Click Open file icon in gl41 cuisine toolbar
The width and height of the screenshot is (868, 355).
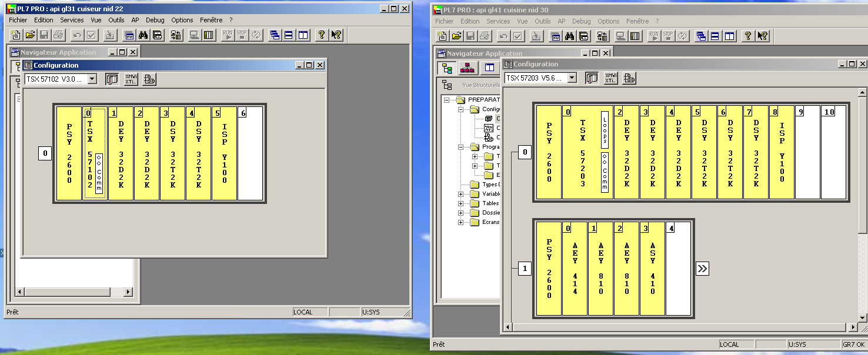coord(456,36)
